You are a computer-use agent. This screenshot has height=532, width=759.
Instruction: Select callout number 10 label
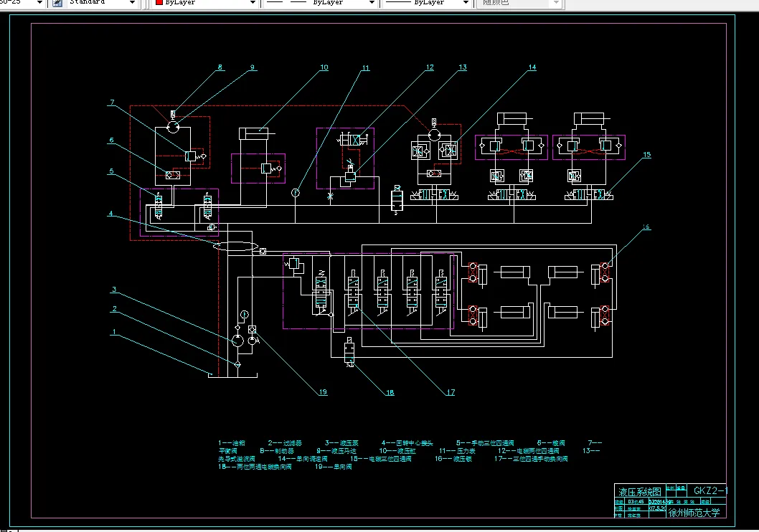324,67
